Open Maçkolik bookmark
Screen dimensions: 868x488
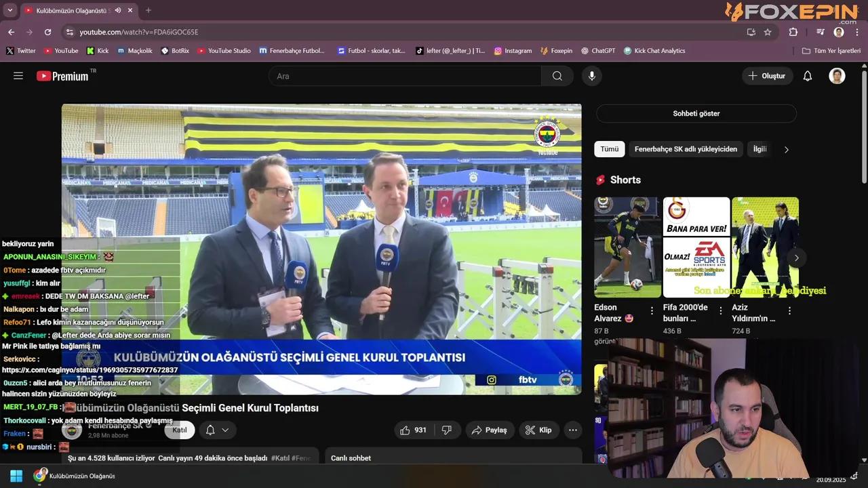tap(135, 51)
